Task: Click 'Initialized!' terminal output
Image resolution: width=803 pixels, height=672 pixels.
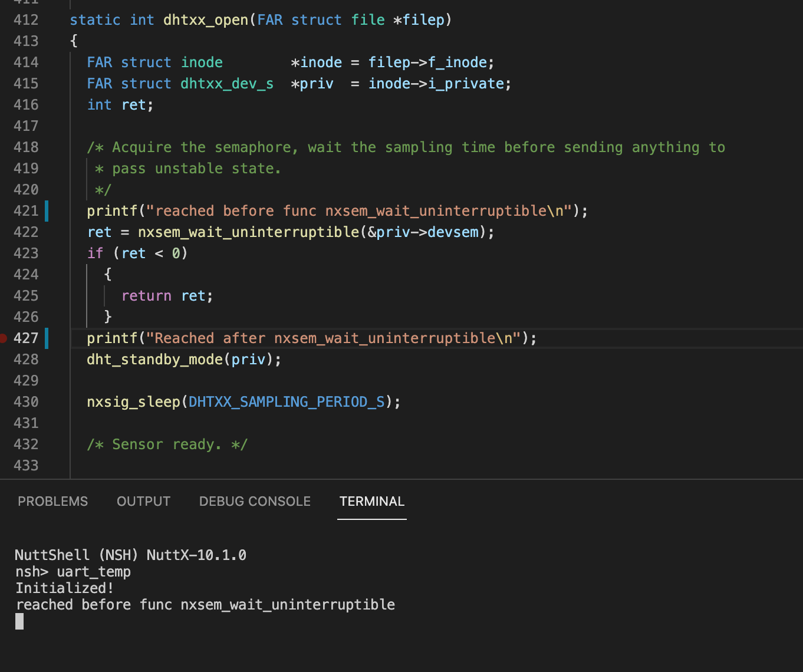Action: point(64,588)
